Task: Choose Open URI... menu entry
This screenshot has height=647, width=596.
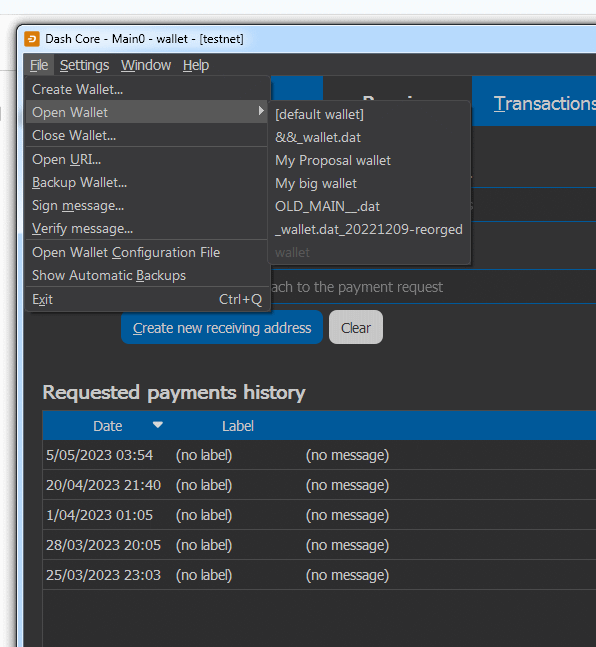Action: point(147,159)
